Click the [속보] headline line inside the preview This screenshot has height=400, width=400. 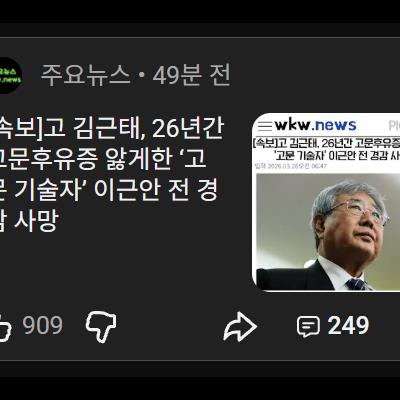click(x=326, y=144)
